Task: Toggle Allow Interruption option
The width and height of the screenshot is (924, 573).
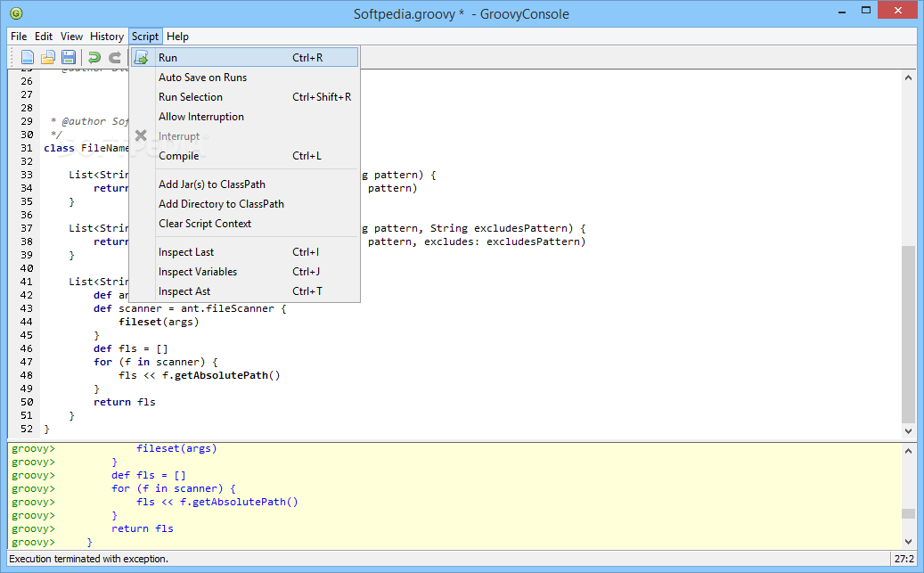Action: 244,117
